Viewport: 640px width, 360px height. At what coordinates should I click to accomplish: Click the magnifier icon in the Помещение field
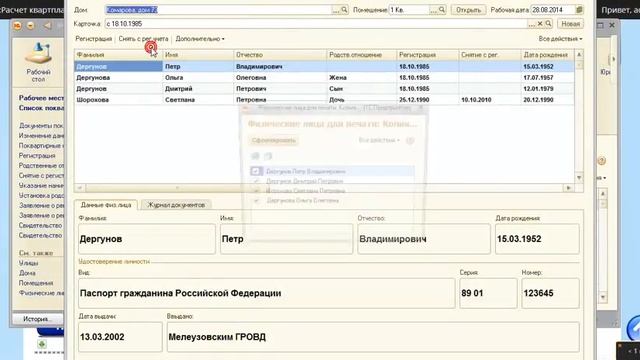coord(442,10)
